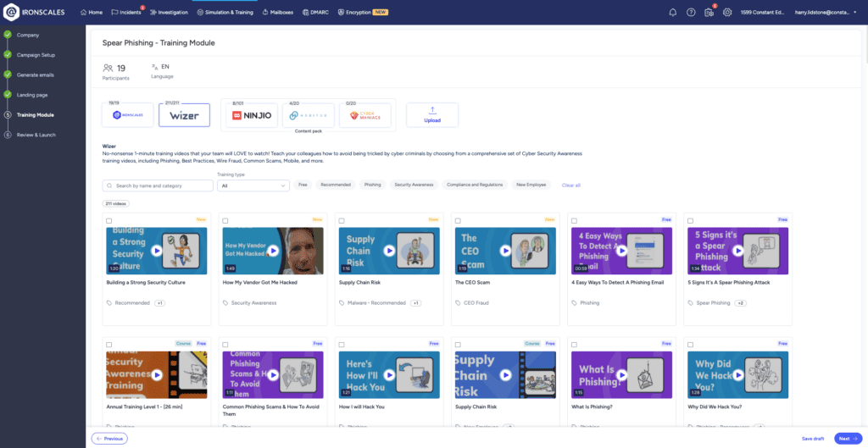Viewport: 868px width, 448px height.
Task: Open settings gear icon
Action: [x=727, y=12]
